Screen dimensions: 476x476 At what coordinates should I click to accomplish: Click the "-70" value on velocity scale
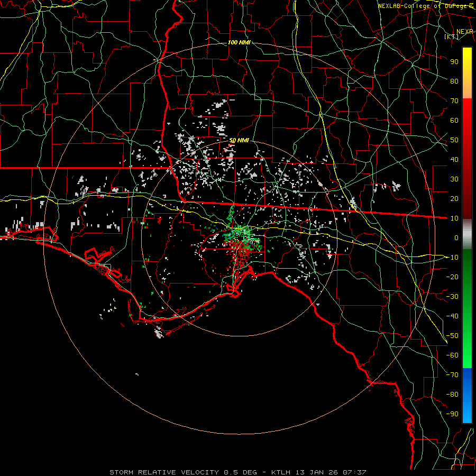click(x=452, y=374)
